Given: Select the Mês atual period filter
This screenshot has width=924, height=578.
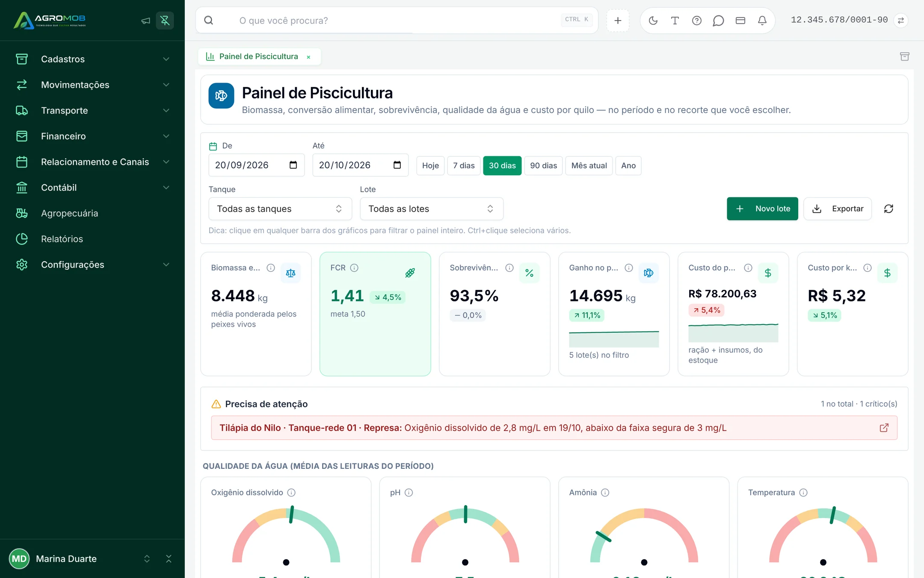Looking at the screenshot, I should pyautogui.click(x=589, y=166).
